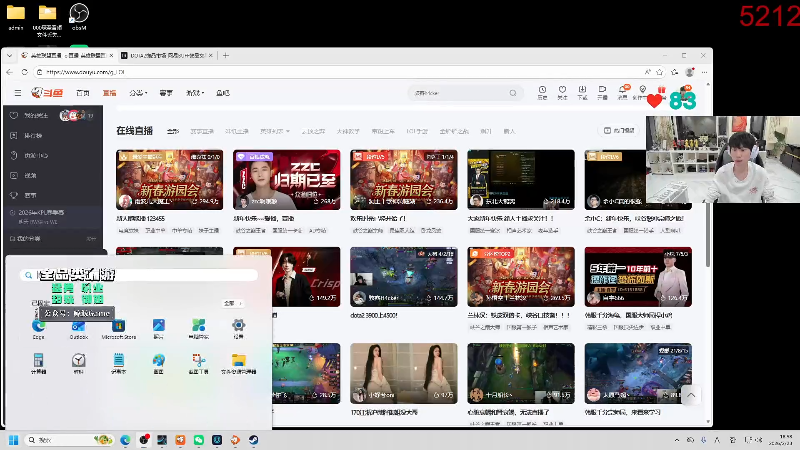
Task: Select the 直播 tab in the top navigation
Action: pos(110,93)
